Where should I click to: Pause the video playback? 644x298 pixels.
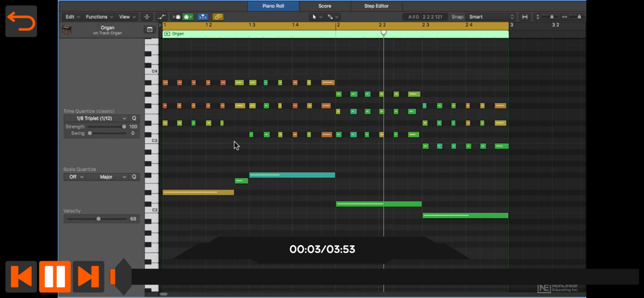tap(55, 277)
